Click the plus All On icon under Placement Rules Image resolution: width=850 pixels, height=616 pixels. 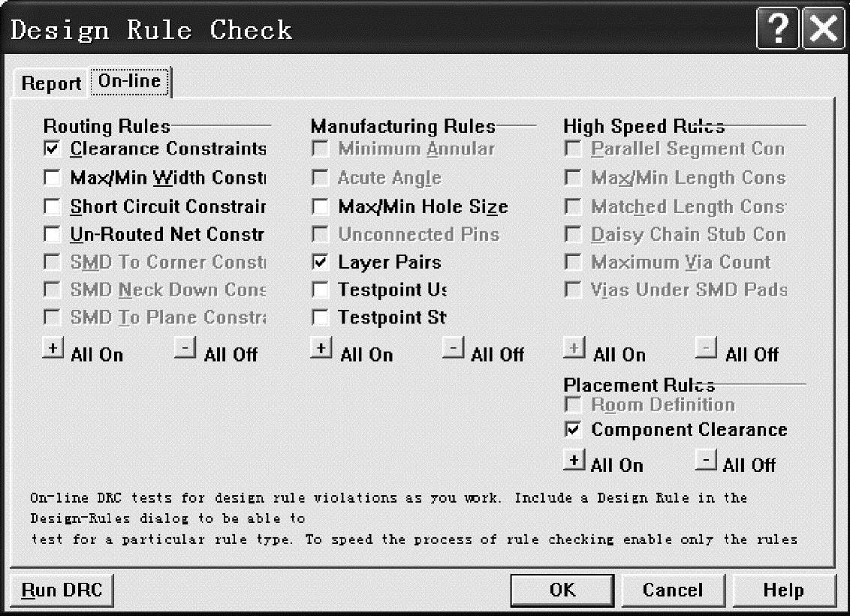tap(574, 459)
